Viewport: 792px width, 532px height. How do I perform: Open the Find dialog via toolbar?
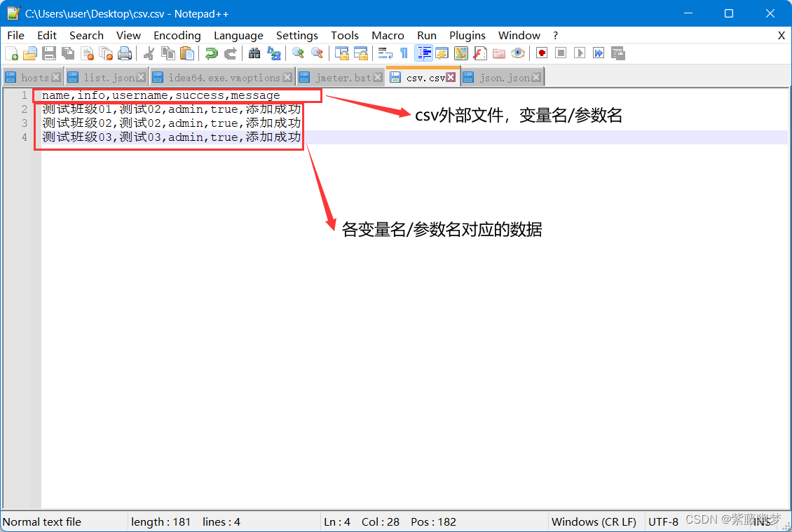(x=254, y=53)
